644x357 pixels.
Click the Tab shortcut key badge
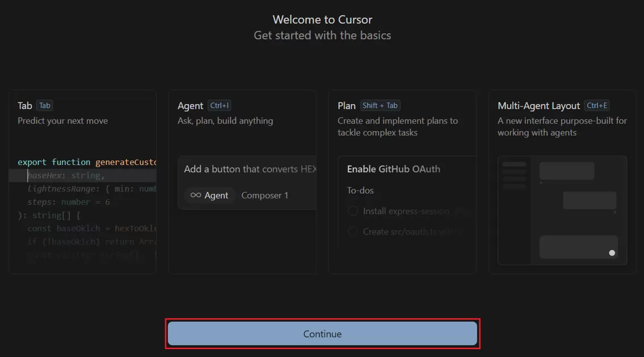pyautogui.click(x=44, y=105)
